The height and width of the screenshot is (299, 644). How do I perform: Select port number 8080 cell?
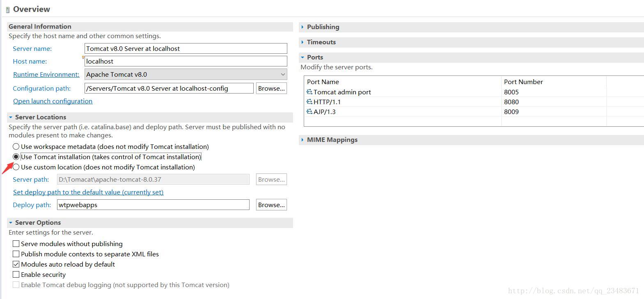[x=511, y=102]
